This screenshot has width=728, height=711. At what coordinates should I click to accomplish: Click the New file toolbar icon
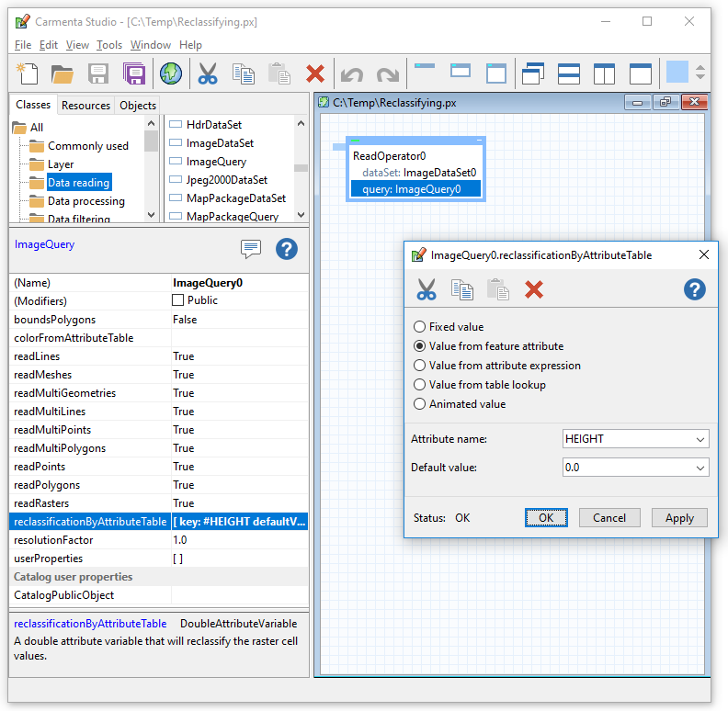[27, 73]
